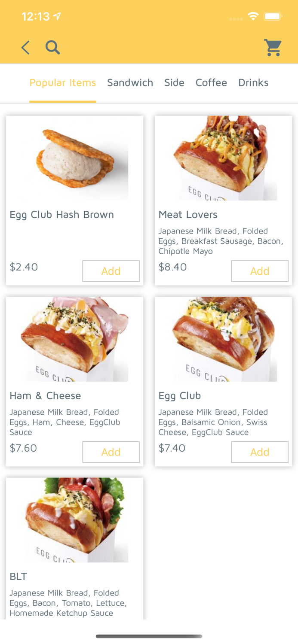This screenshot has height=644, width=298.
Task: Add the Egg Club Hash Brown to cart
Action: click(x=111, y=271)
